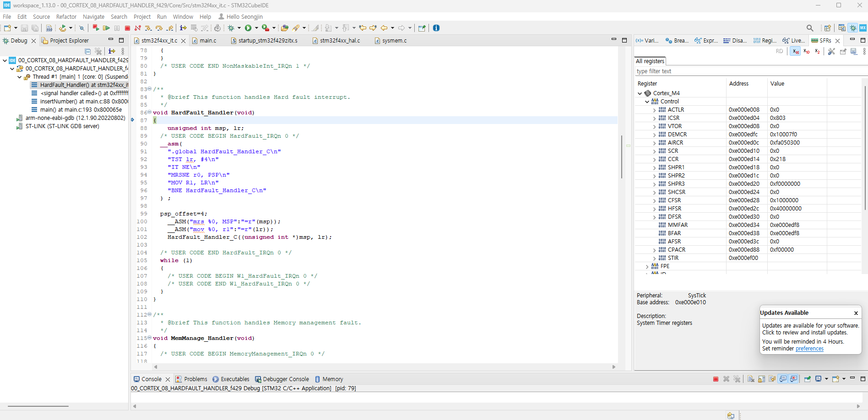Open the Display Selected Console dropdown
868x420 pixels.
pyautogui.click(x=826, y=379)
